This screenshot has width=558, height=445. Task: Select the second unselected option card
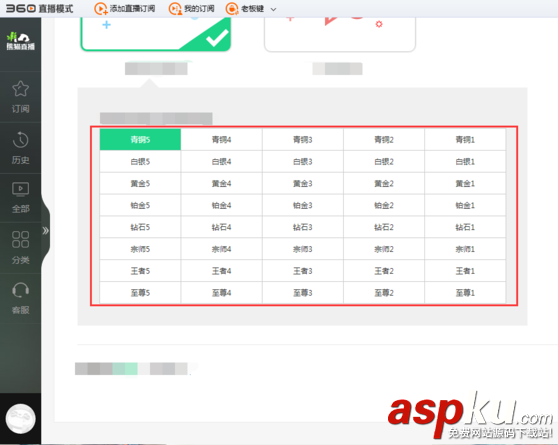(x=340, y=34)
